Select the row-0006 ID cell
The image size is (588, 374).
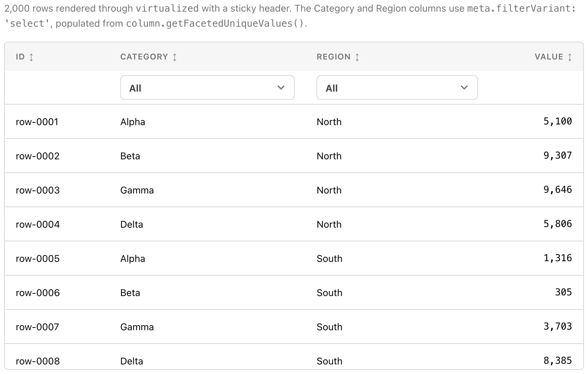[x=38, y=293]
